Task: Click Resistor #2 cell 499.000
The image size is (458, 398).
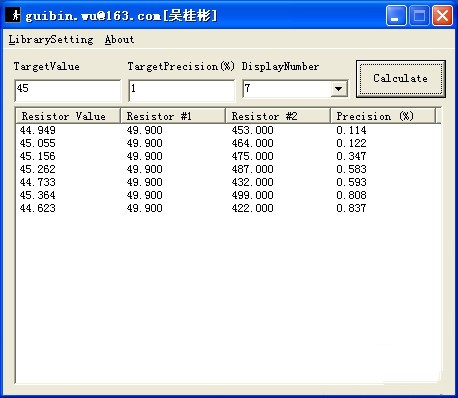Action: tap(252, 195)
